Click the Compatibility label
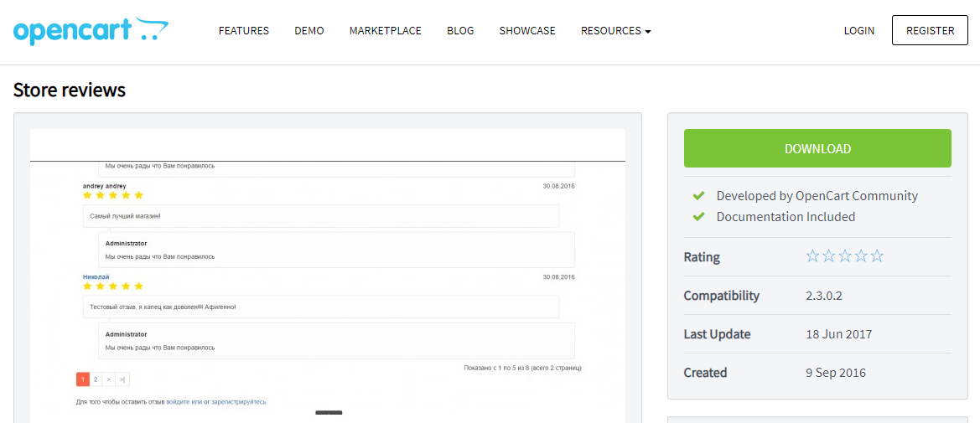Screen dimensions: 980x423 (721, 297)
